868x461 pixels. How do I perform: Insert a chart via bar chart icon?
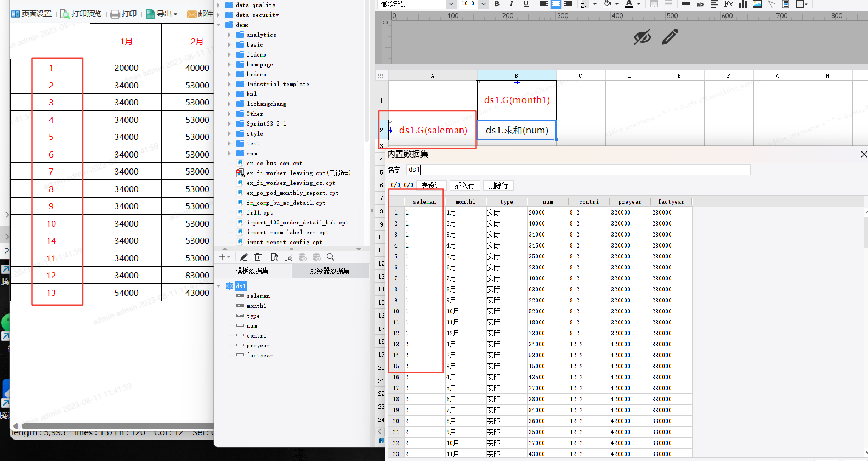point(743,4)
